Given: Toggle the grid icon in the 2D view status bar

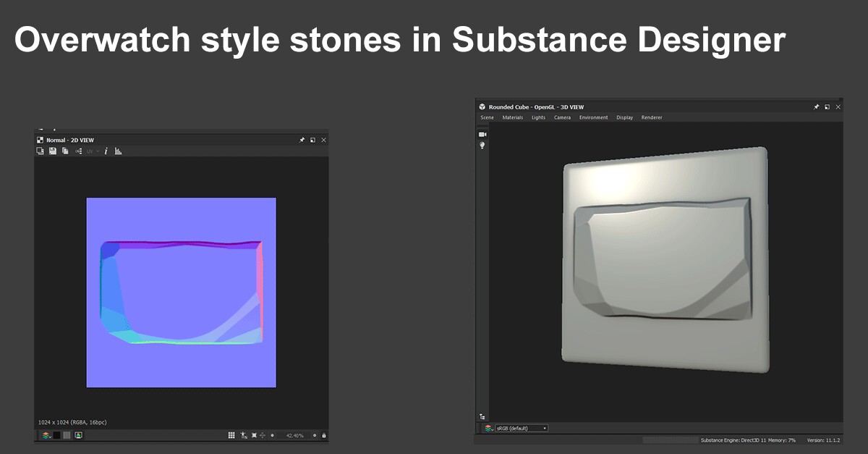Looking at the screenshot, I should coord(231,435).
